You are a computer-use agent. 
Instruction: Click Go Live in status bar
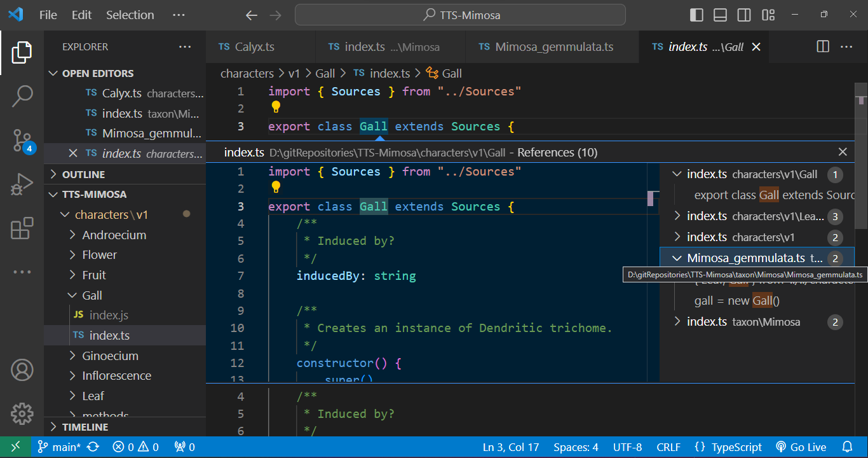pos(801,447)
